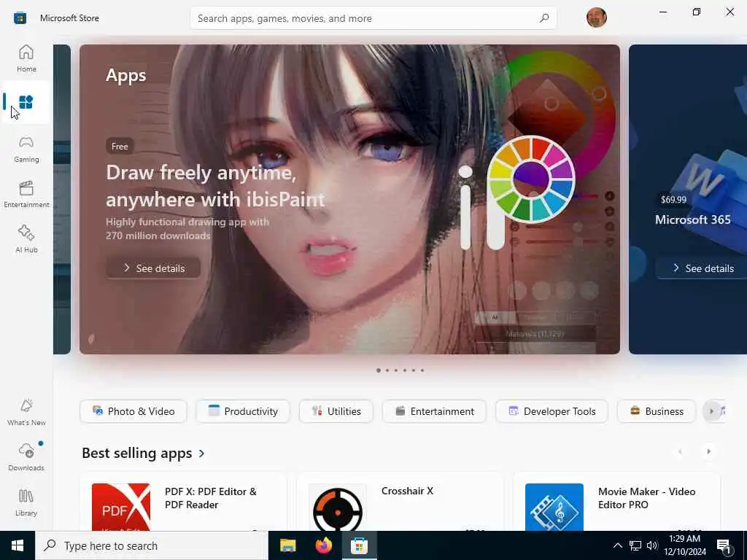
Task: Select the Apps sidebar icon
Action: click(x=26, y=102)
